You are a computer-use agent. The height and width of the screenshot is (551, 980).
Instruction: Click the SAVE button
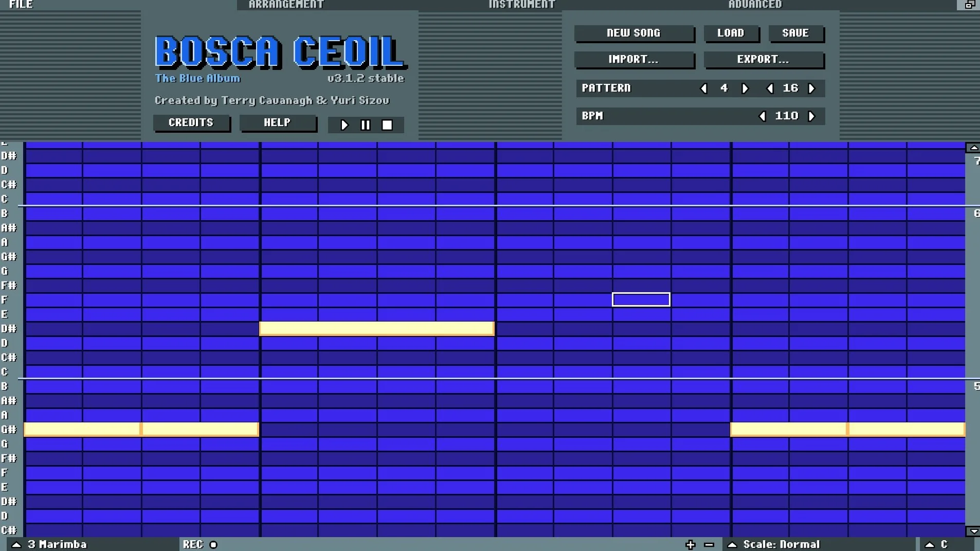795,33
